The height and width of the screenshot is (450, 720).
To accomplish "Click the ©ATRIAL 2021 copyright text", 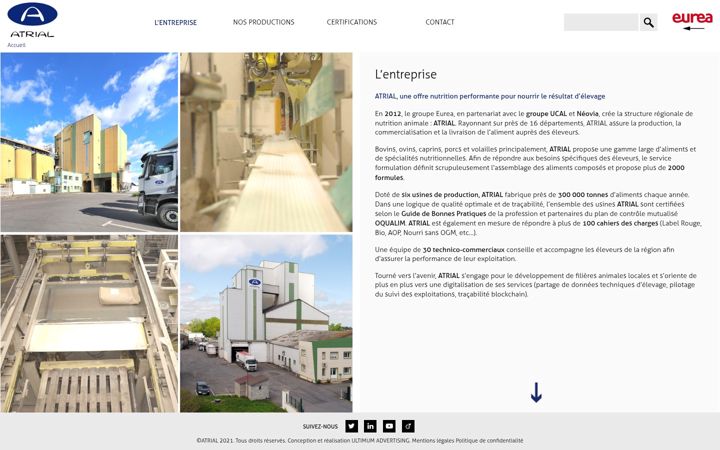I will (215, 440).
